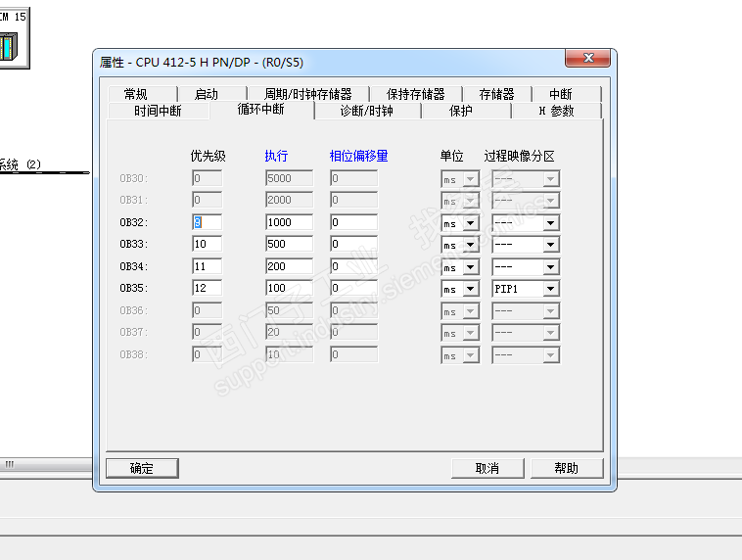Open the 启动 tab
Image resolution: width=742 pixels, height=560 pixels.
(212, 94)
